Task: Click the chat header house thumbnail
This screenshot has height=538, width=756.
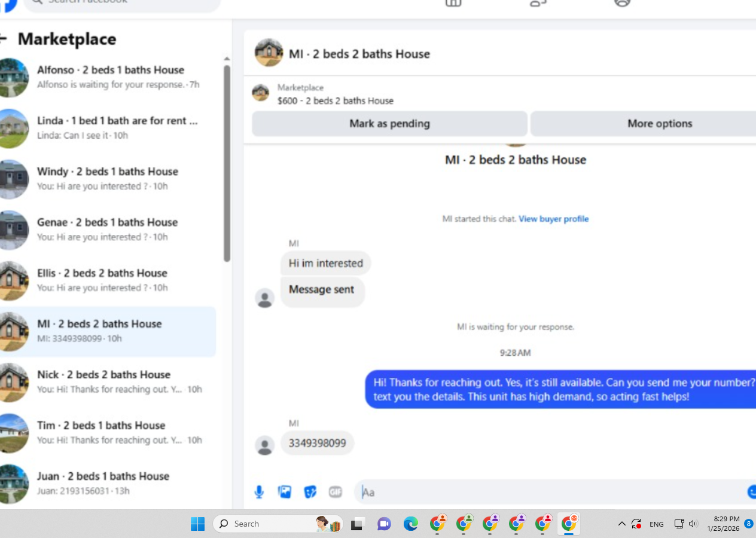Action: pyautogui.click(x=269, y=53)
